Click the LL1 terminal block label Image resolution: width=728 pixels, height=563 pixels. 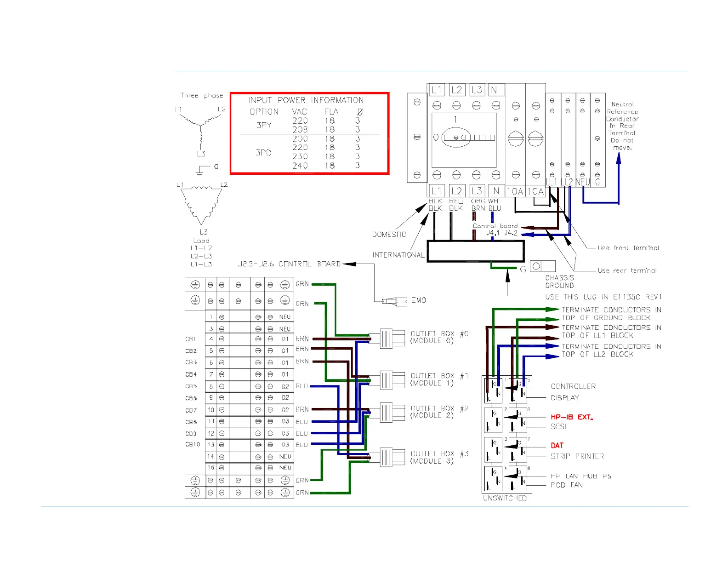click(x=552, y=182)
